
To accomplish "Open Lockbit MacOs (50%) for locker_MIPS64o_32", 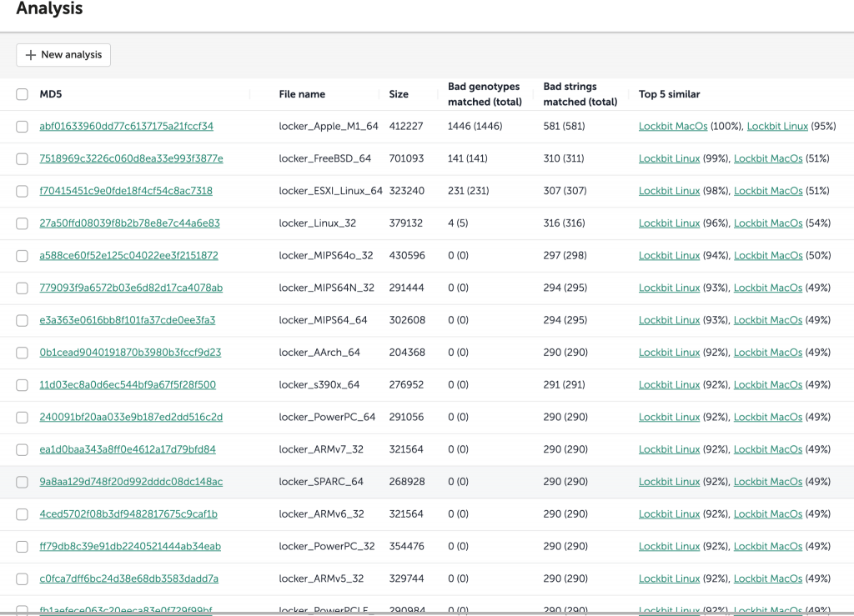I will point(768,255).
